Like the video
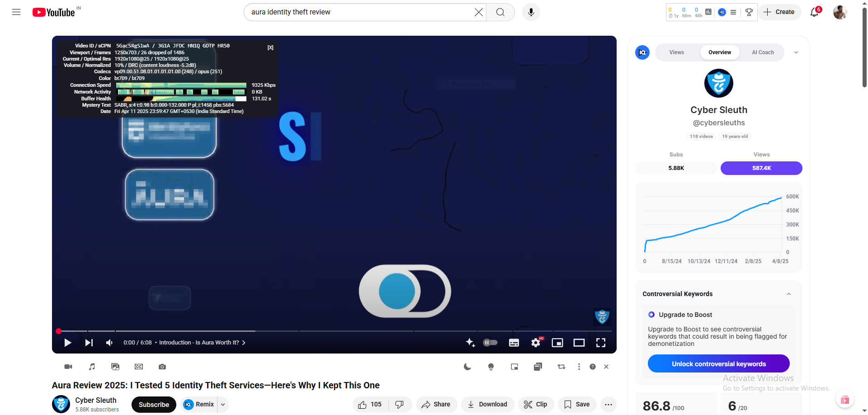This screenshot has height=415, width=868. tap(370, 405)
